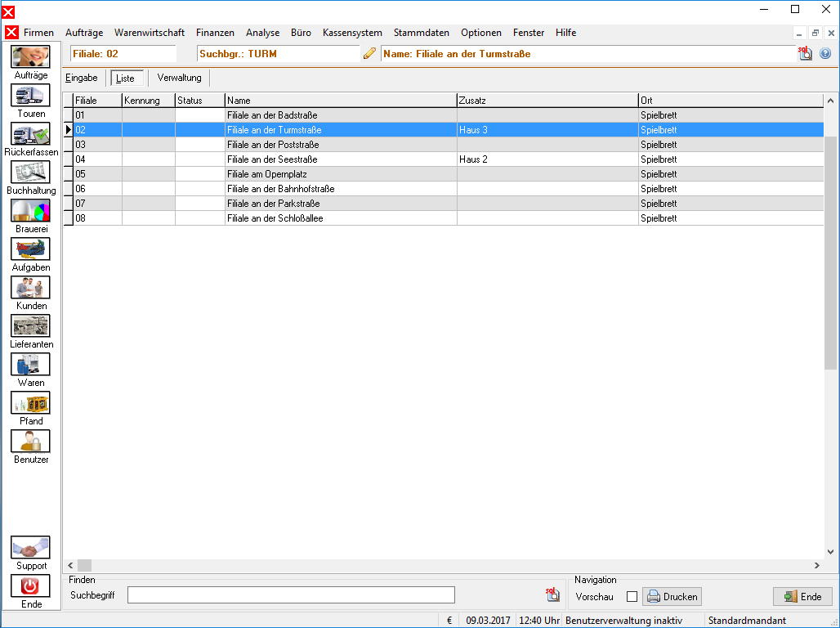
Task: Click the horizontal scrollbar left arrow
Action: point(70,565)
